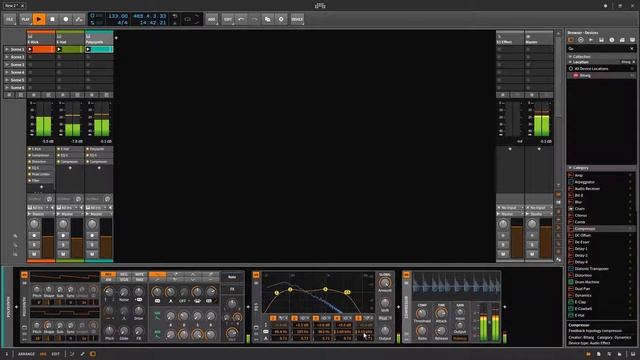Solo the E-Kick track
The width and height of the screenshot is (640, 360).
pos(34,244)
